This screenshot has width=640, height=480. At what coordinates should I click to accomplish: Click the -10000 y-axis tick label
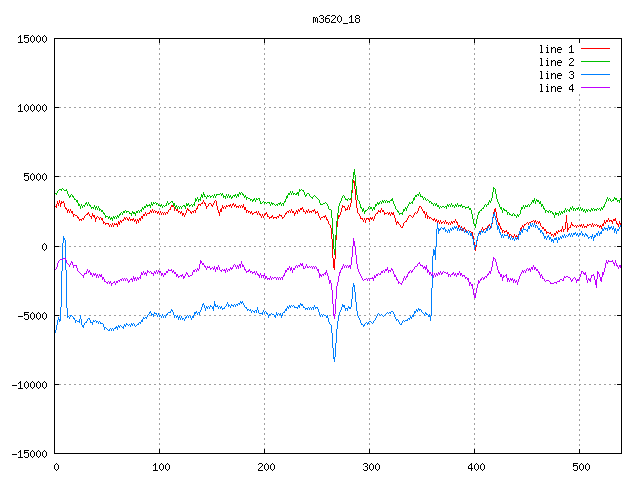(x=27, y=384)
